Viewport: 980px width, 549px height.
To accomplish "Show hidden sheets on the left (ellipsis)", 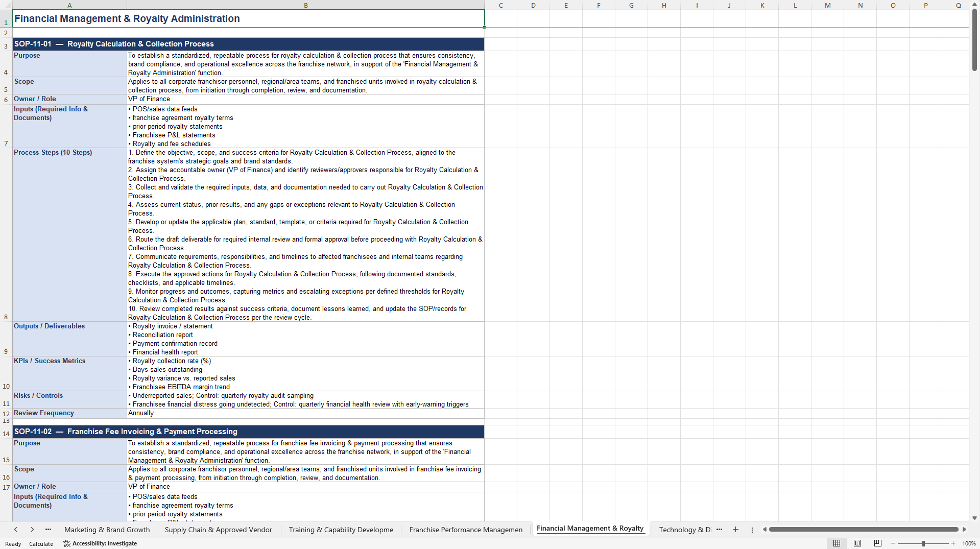I will [48, 530].
